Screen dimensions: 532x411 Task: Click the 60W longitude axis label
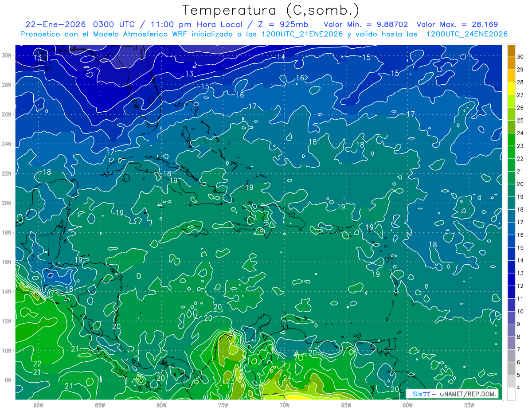coord(408,405)
